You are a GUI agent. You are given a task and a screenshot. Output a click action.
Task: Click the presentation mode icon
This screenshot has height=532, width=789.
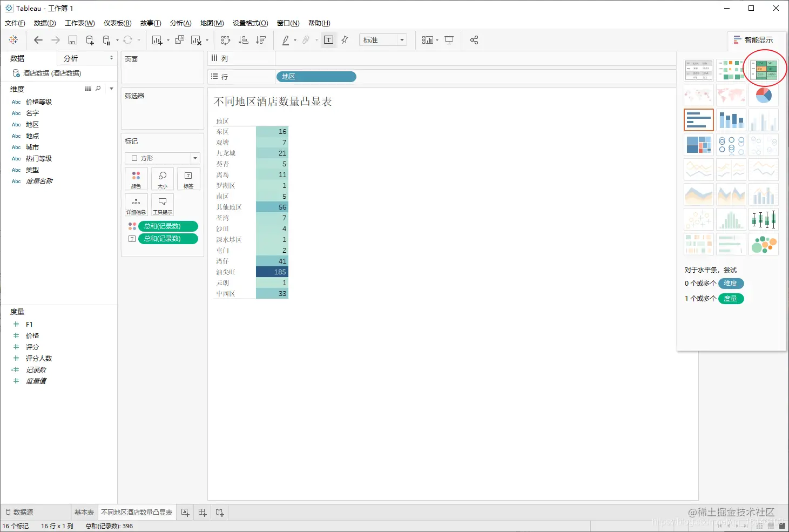tap(449, 40)
